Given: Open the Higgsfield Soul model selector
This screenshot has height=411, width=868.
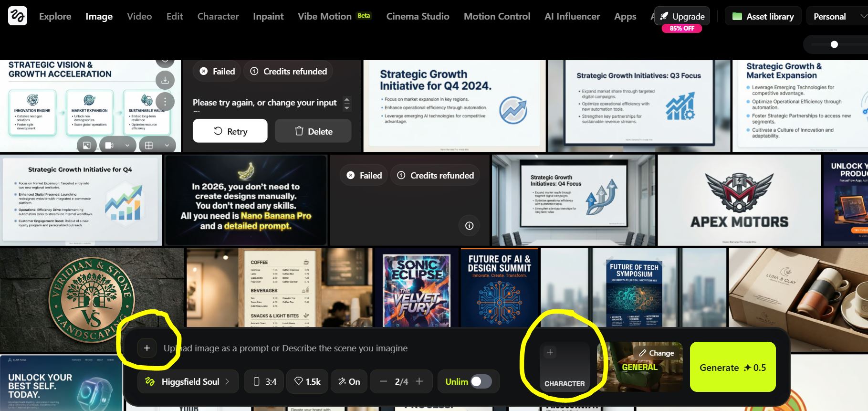Looking at the screenshot, I should click(x=188, y=381).
